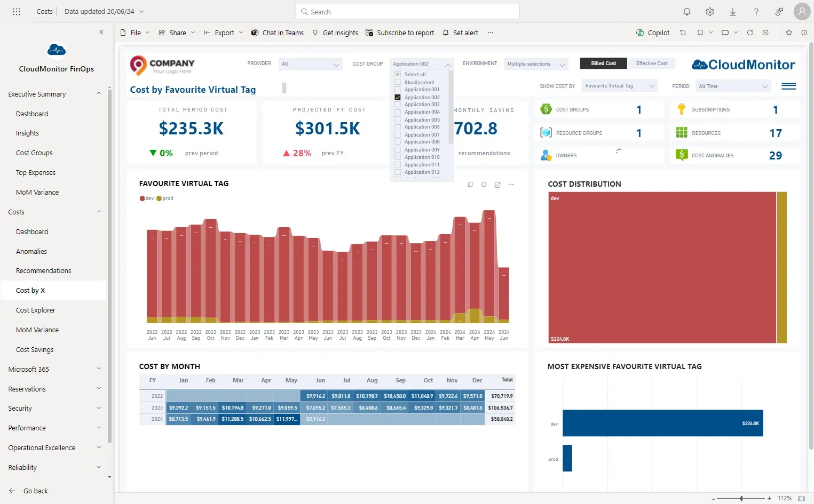Refresh the report visuals

750,33
